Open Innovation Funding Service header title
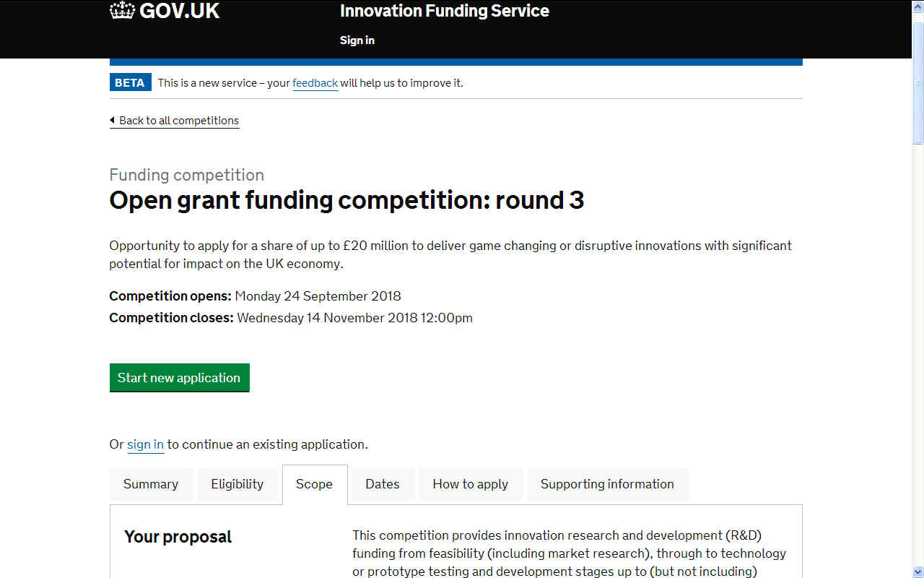The image size is (924, 578). click(x=444, y=11)
